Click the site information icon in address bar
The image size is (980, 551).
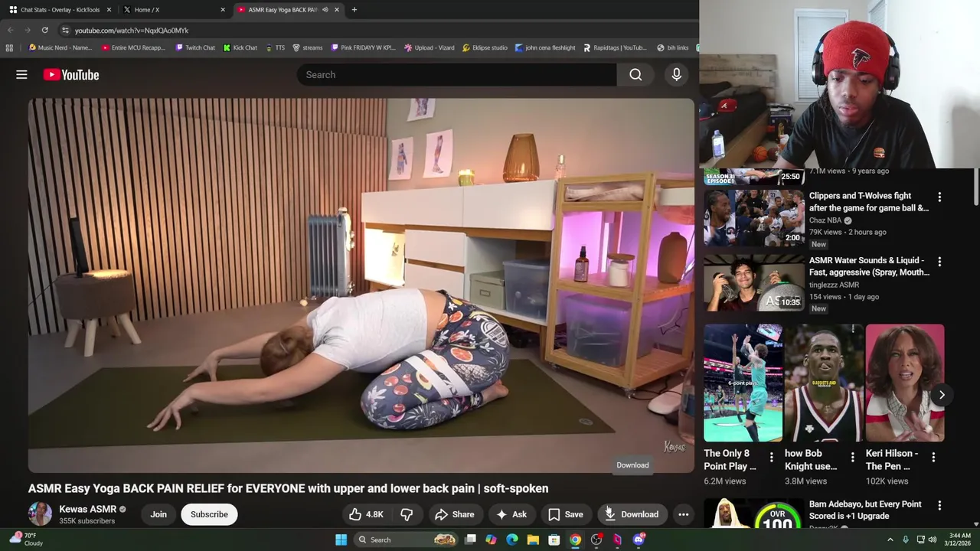(x=65, y=30)
